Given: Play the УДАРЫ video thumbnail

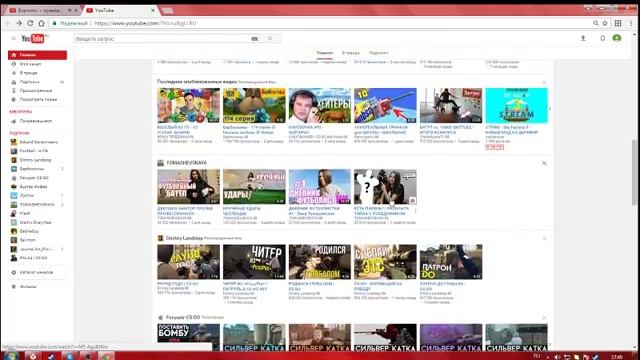Looking at the screenshot, I should tap(254, 187).
